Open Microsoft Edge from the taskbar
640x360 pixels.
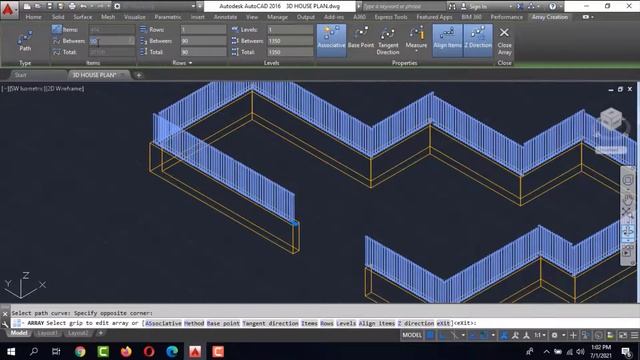(172, 351)
